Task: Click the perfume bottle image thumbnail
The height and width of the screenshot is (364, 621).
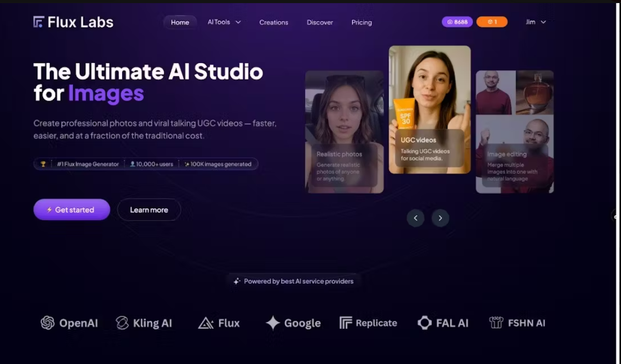Action: pyautogui.click(x=535, y=93)
